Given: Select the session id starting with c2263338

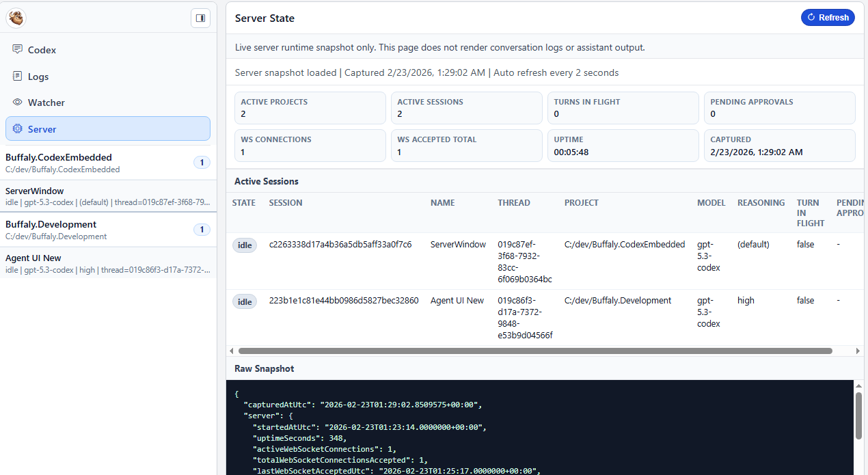Looking at the screenshot, I should pos(340,244).
